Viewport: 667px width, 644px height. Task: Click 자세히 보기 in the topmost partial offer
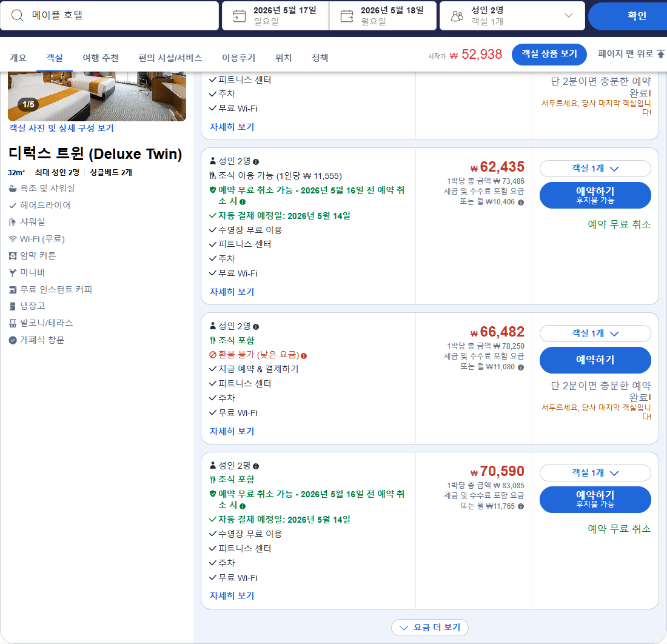[x=232, y=127]
